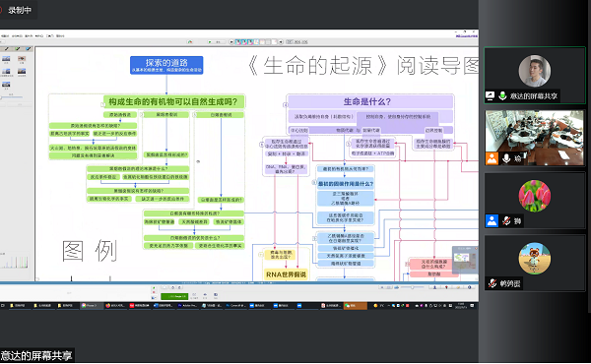Click the muted microphone on the Animal Crossing avatar tile

coord(492,283)
